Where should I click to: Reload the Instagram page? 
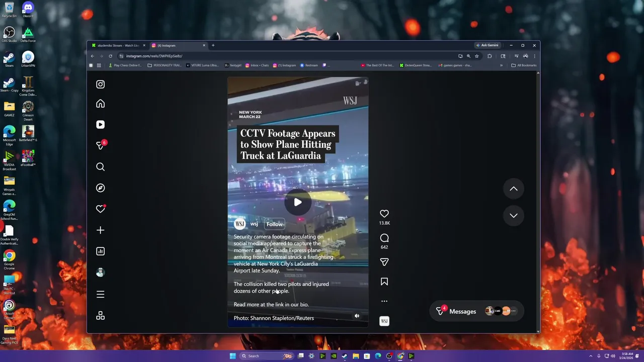pos(110,56)
